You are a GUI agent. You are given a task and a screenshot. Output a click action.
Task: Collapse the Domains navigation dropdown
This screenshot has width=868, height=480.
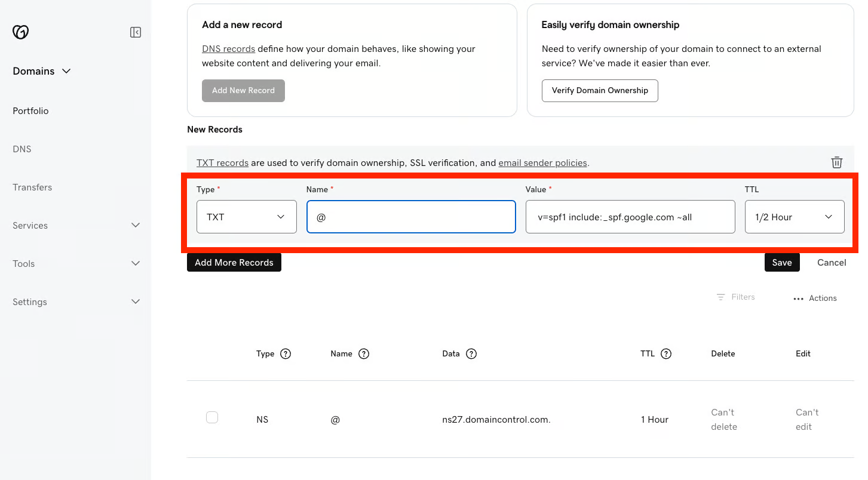click(66, 71)
